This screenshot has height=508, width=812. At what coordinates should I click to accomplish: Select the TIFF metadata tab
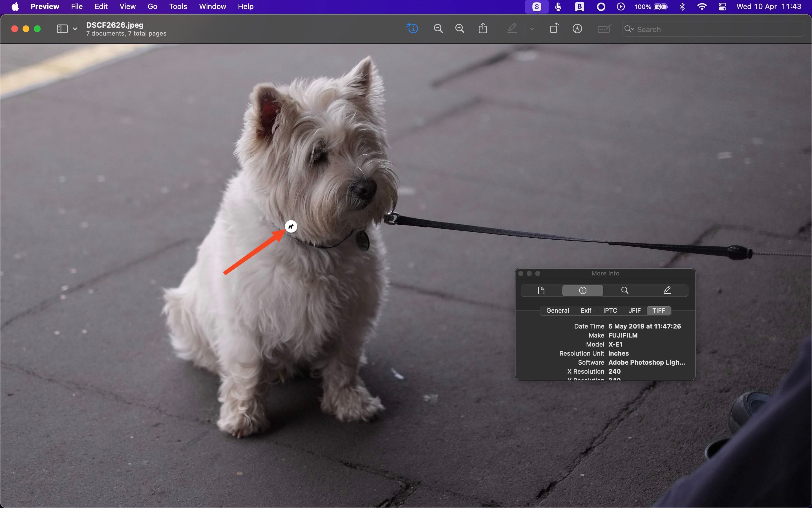coord(659,310)
